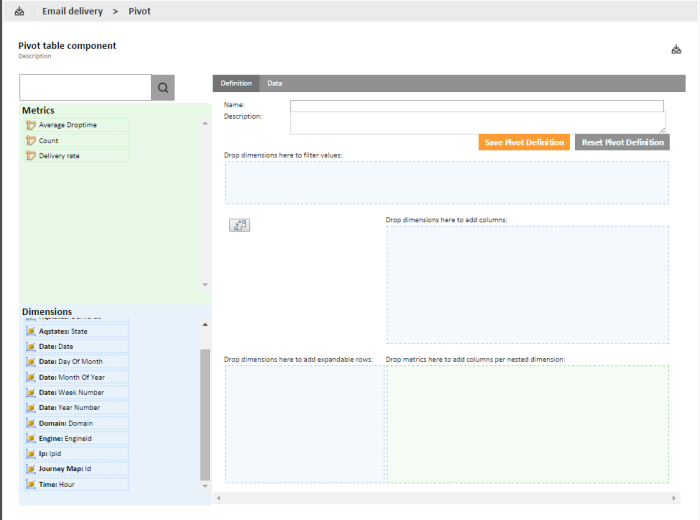Screen dimensions: 700x520
Task: Click the Date: Week Number dimension icon
Action: click(x=31, y=392)
